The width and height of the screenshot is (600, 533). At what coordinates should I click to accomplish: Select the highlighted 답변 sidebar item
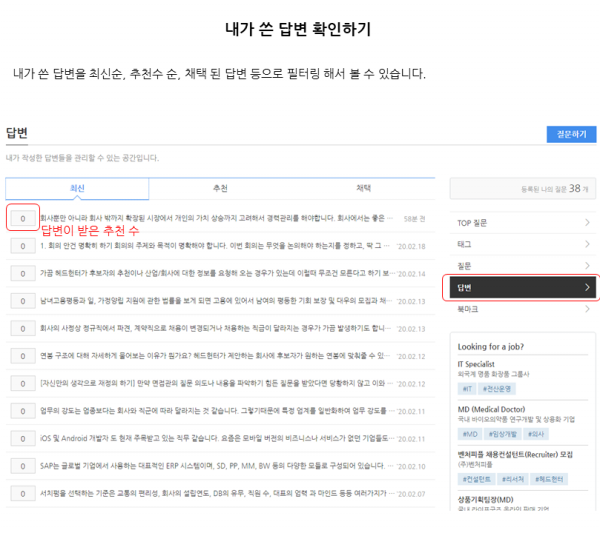tap(520, 288)
